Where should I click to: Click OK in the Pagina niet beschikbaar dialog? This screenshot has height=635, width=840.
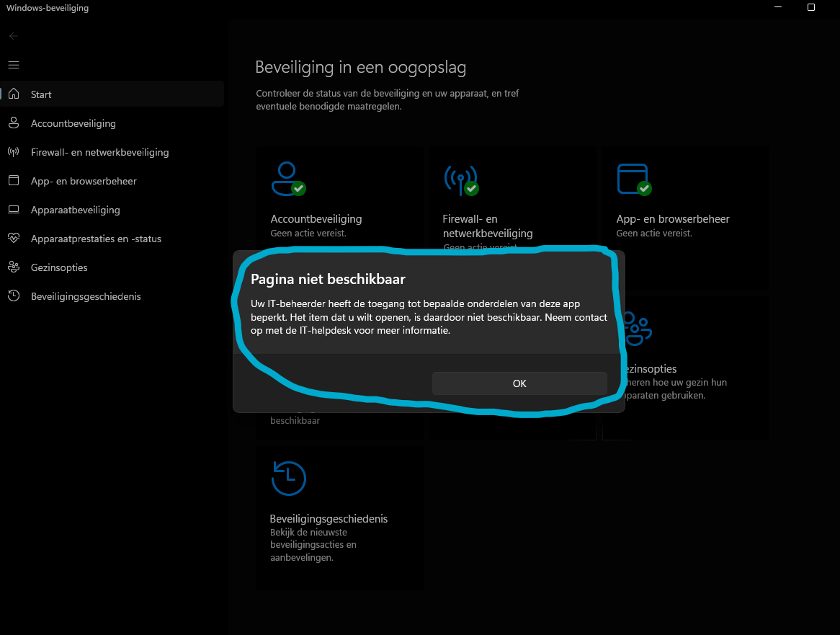(x=519, y=383)
